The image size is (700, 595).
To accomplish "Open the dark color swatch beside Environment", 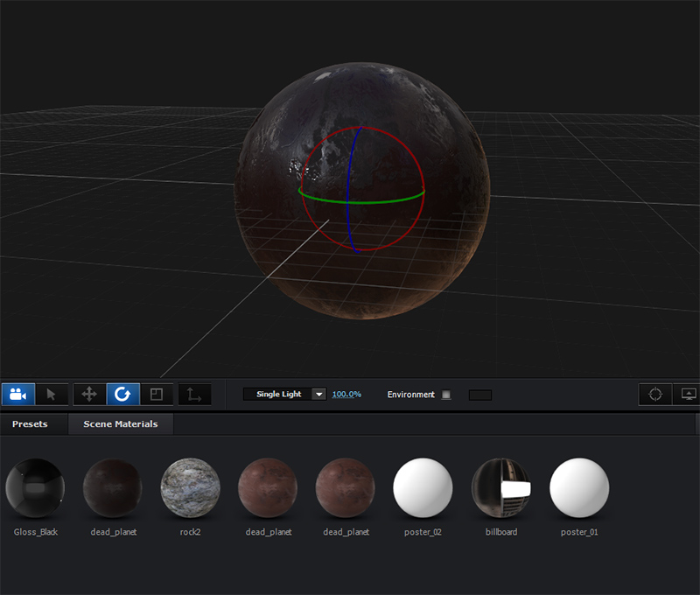I will coord(479,395).
